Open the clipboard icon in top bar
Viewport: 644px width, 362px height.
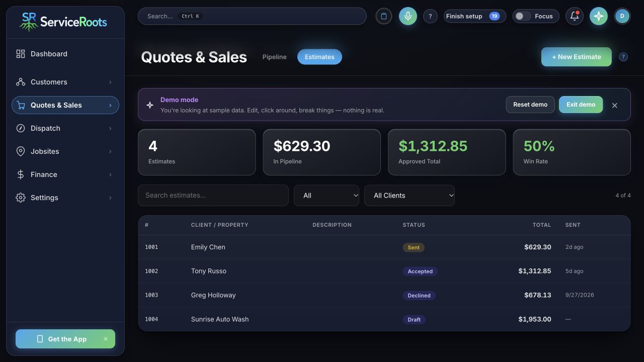pos(384,16)
